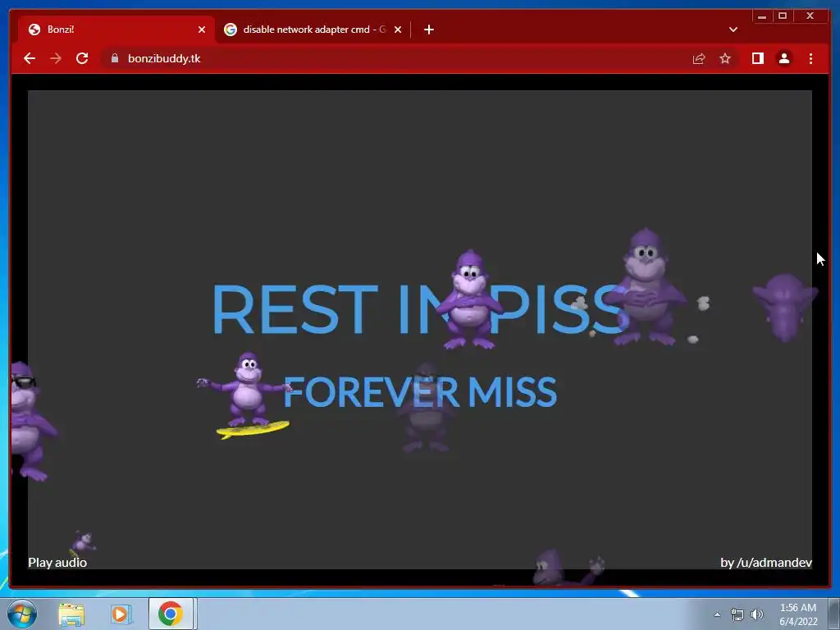Minimize the Chrome window
Screen dimensions: 840x630
point(762,16)
